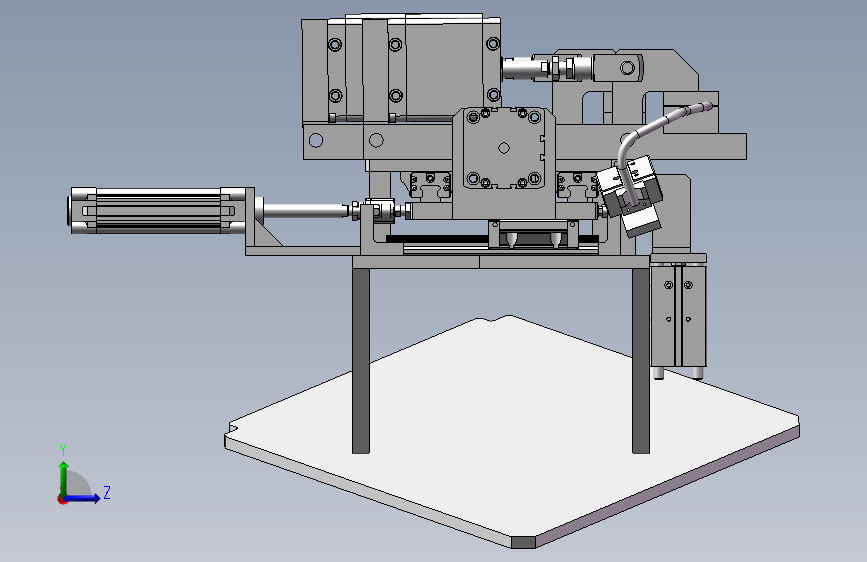Select the tilted gripper block at the hose end
867x562 pixels.
[631, 195]
